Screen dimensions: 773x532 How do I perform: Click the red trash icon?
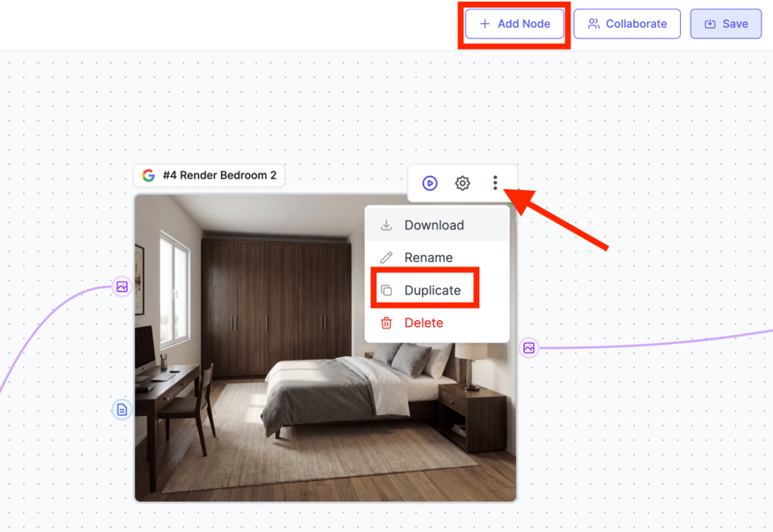(x=386, y=323)
